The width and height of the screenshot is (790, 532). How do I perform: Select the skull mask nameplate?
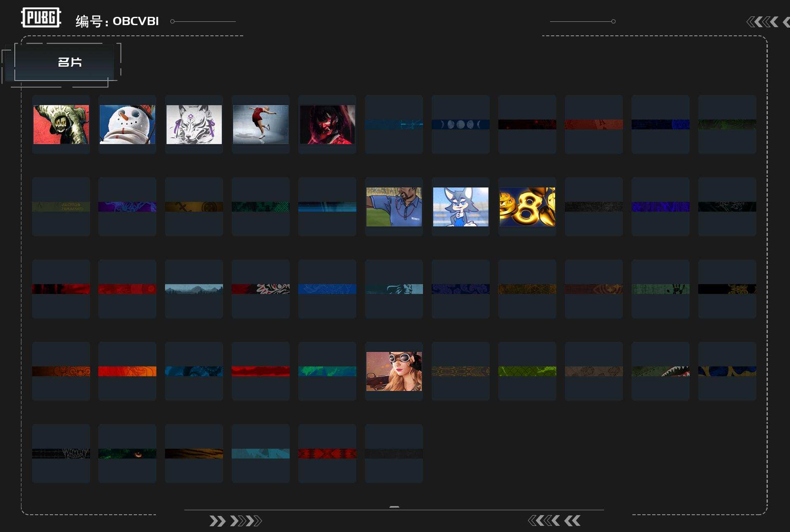tap(61, 124)
